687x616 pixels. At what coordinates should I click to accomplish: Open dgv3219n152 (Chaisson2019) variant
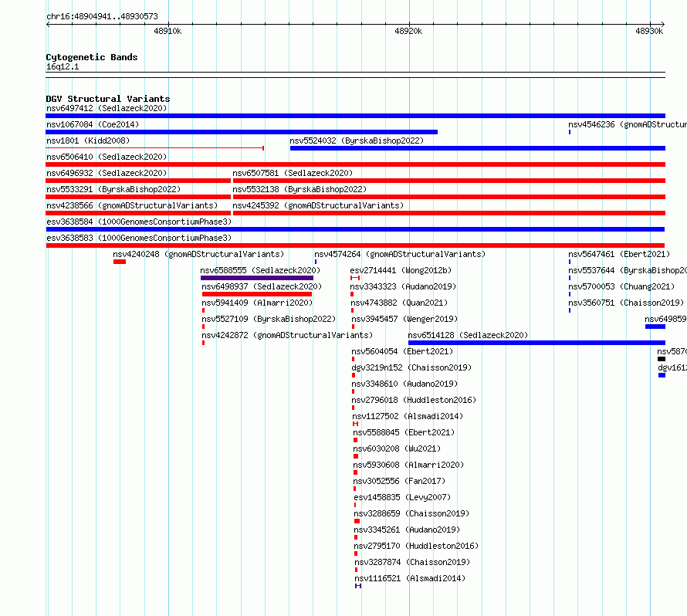[x=411, y=367]
